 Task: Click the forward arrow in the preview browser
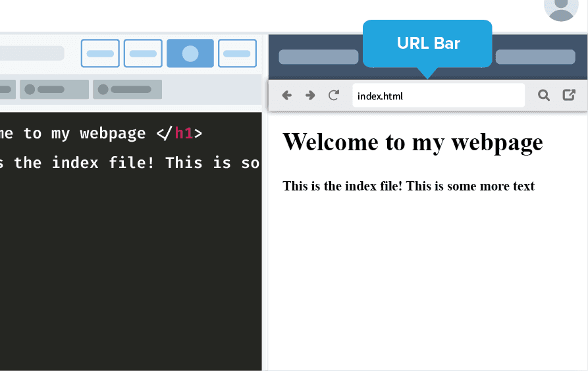pyautogui.click(x=310, y=96)
